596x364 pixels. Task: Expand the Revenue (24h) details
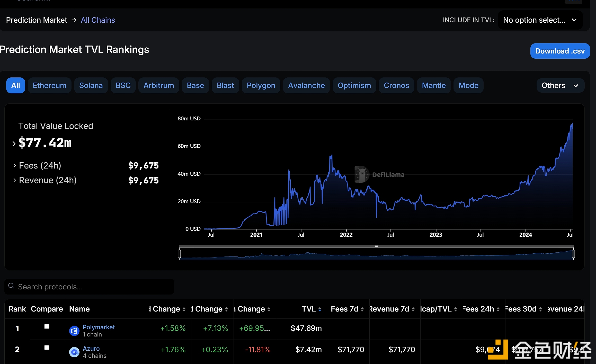15,180
